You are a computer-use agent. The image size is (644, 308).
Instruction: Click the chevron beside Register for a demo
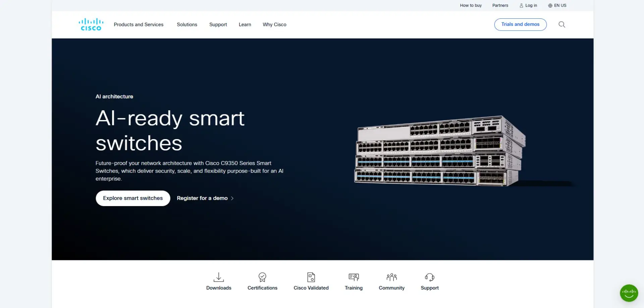pos(232,198)
